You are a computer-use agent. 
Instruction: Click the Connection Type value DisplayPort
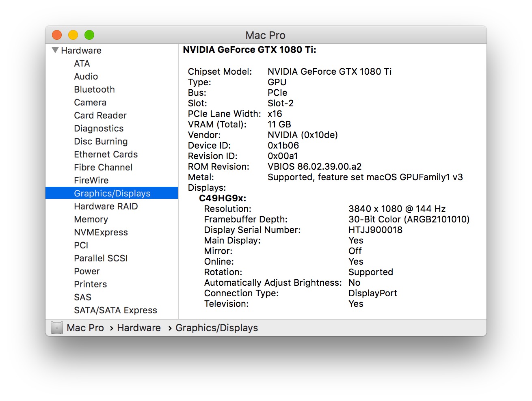pyautogui.click(x=373, y=293)
